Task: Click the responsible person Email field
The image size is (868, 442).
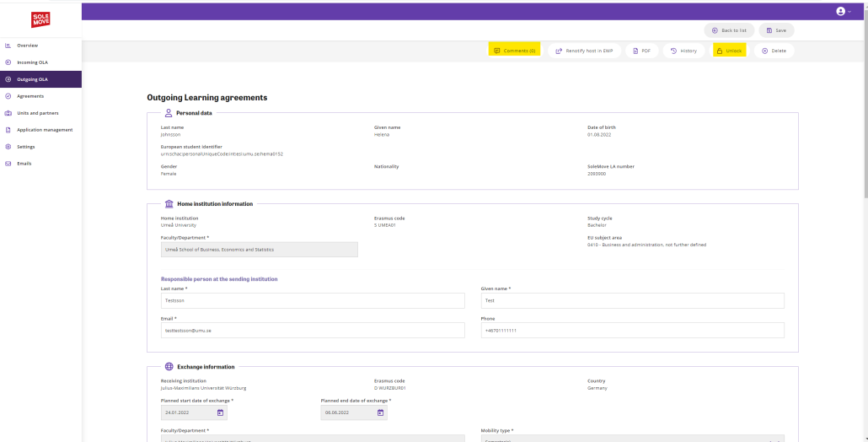Action: [x=312, y=330]
